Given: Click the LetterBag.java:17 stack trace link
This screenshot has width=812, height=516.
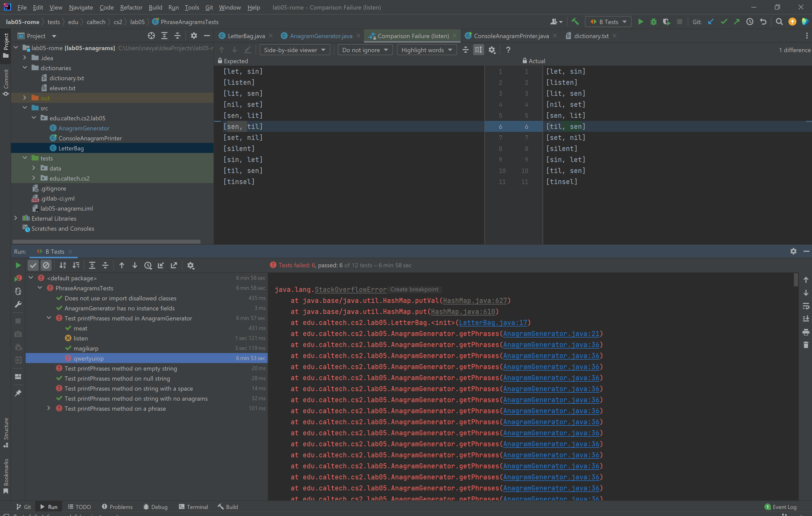Looking at the screenshot, I should point(493,322).
